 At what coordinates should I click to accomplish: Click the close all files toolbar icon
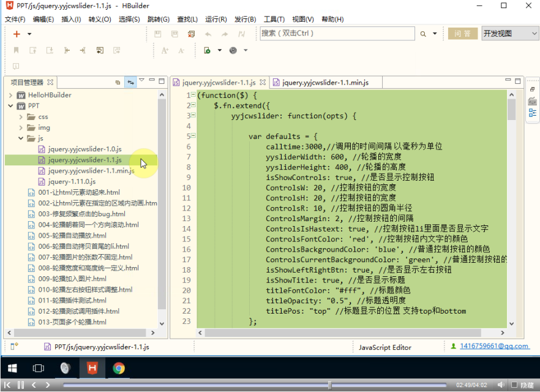(192, 34)
